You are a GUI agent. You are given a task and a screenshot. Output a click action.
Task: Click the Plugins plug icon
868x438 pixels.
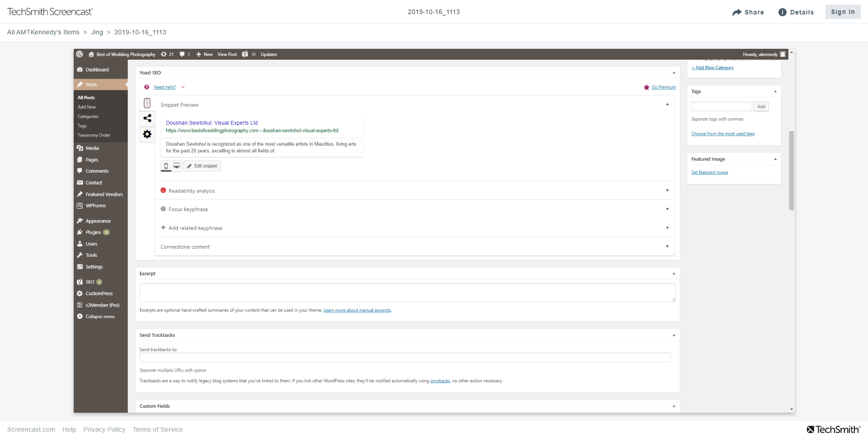coord(80,232)
